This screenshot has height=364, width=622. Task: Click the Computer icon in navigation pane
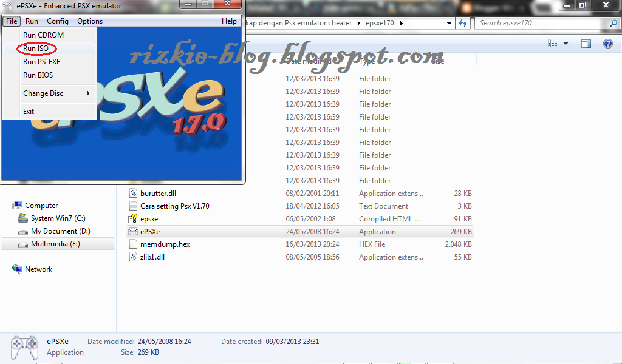point(16,205)
